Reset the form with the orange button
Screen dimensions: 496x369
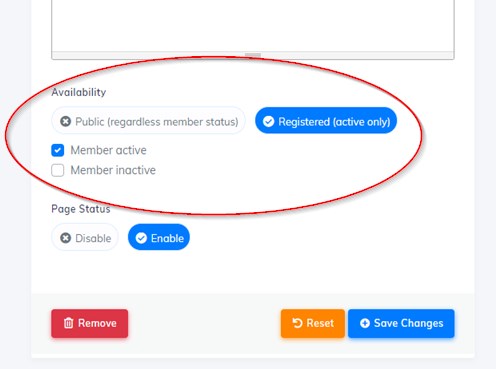pos(313,323)
